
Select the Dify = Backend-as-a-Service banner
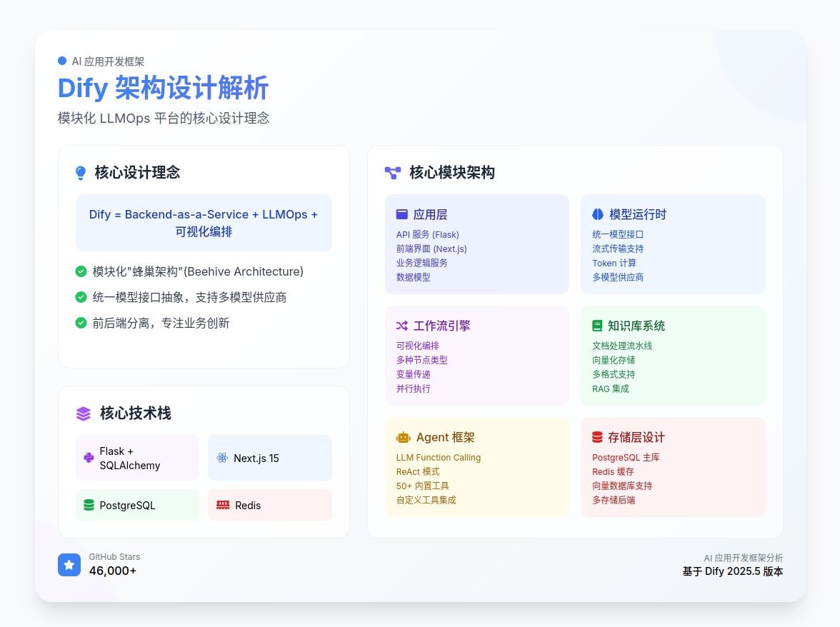(x=204, y=223)
